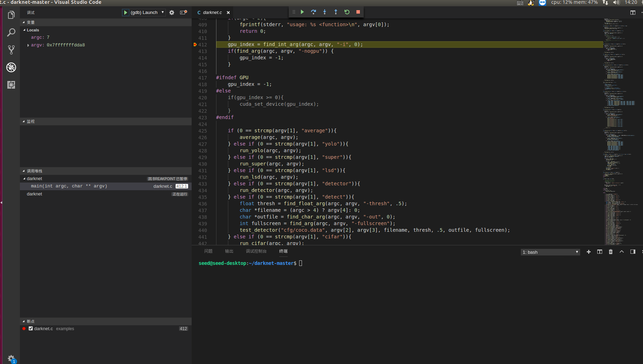Uncheck the darknet.c breakpoint checkbox

tap(31, 329)
